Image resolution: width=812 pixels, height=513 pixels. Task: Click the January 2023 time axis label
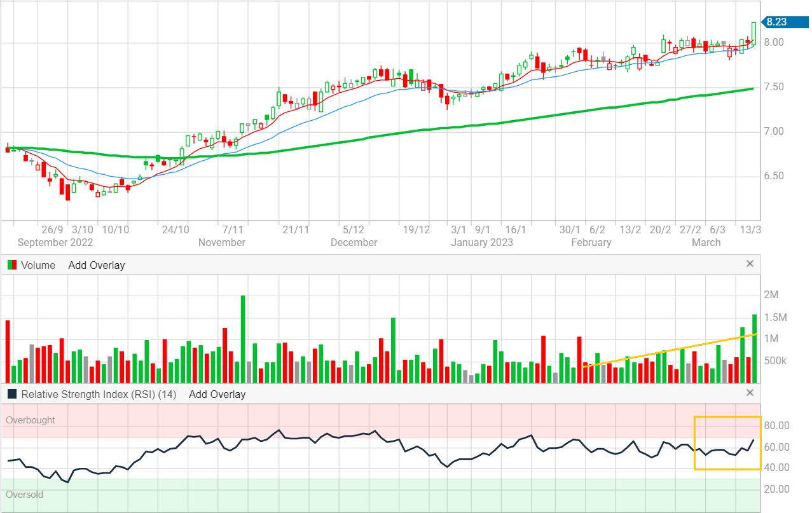(x=481, y=242)
